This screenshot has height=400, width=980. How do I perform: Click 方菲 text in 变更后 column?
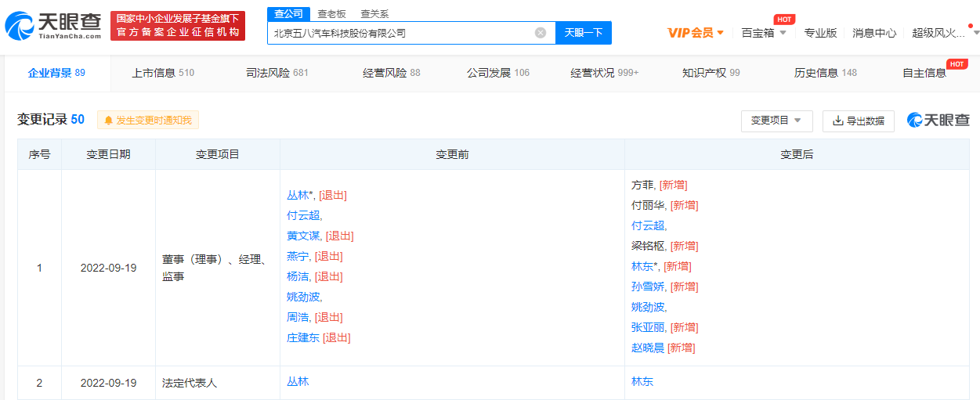pyautogui.click(x=642, y=185)
